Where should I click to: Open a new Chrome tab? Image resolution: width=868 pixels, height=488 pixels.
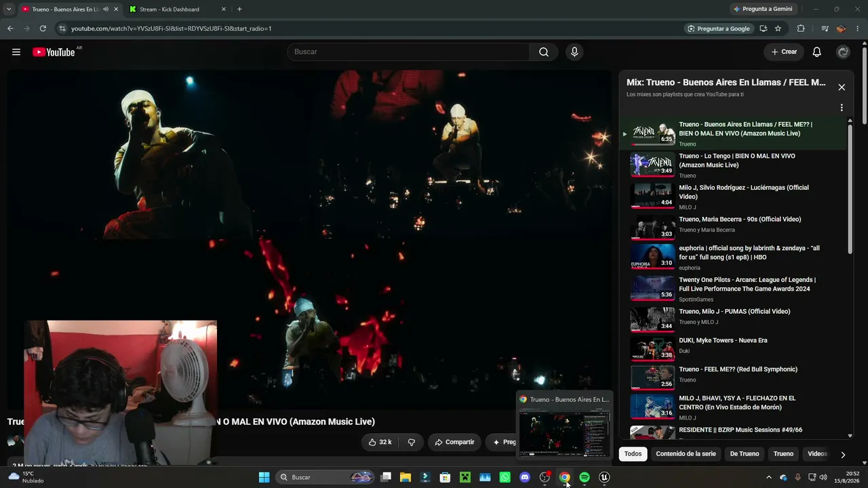tap(239, 9)
